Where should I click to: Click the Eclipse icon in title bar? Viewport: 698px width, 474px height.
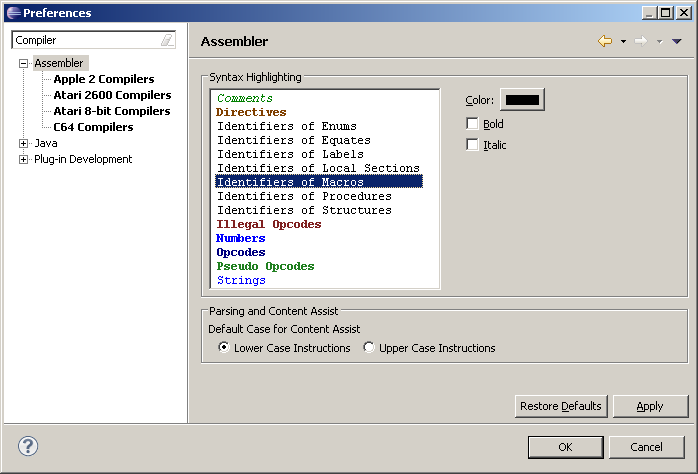pyautogui.click(x=13, y=13)
